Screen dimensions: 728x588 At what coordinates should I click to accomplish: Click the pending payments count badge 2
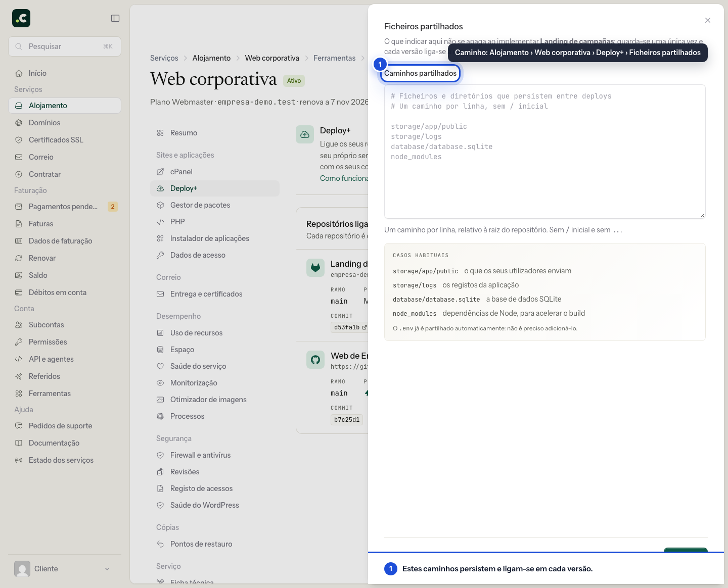click(113, 207)
